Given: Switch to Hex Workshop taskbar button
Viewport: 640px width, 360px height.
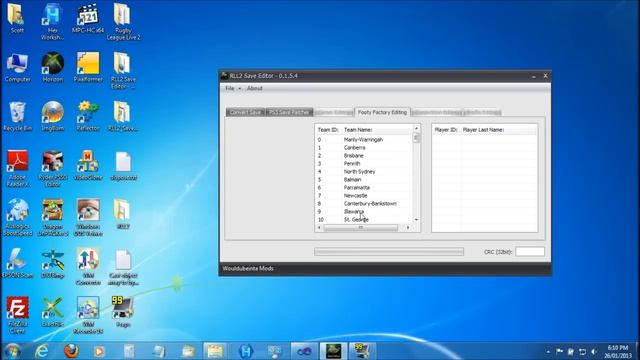Looking at the screenshot, I should tap(245, 351).
